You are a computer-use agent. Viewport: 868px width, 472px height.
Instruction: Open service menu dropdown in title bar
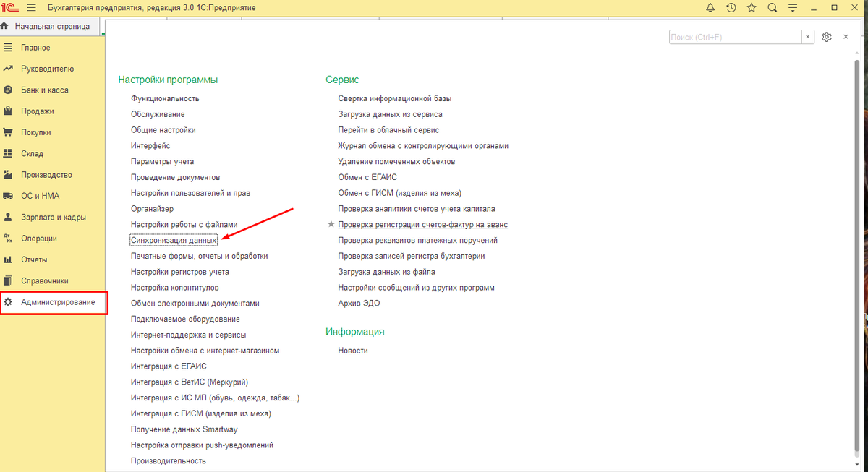click(793, 8)
